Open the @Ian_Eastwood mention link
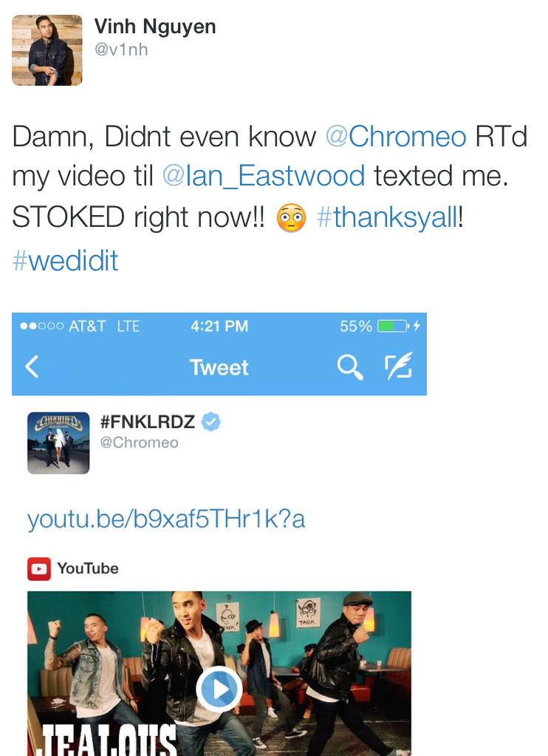 pos(264,175)
